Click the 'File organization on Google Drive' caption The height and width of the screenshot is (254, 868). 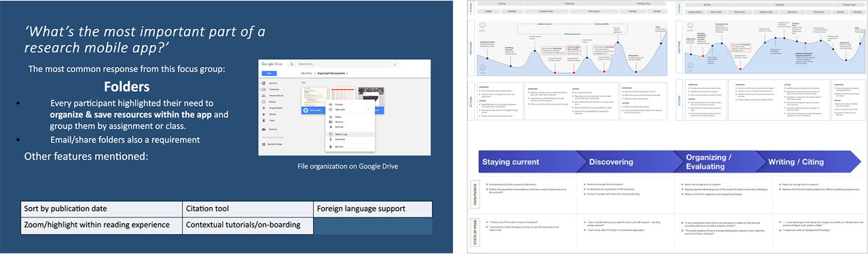pos(348,166)
